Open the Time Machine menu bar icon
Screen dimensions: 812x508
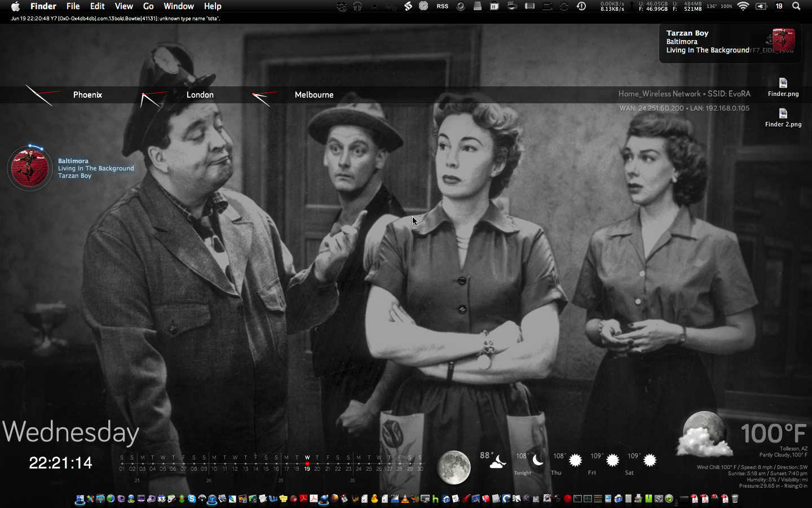[581, 6]
